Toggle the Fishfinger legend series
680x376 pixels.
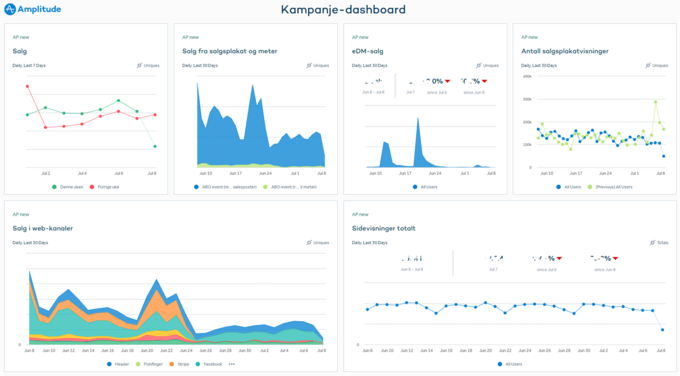pos(149,364)
